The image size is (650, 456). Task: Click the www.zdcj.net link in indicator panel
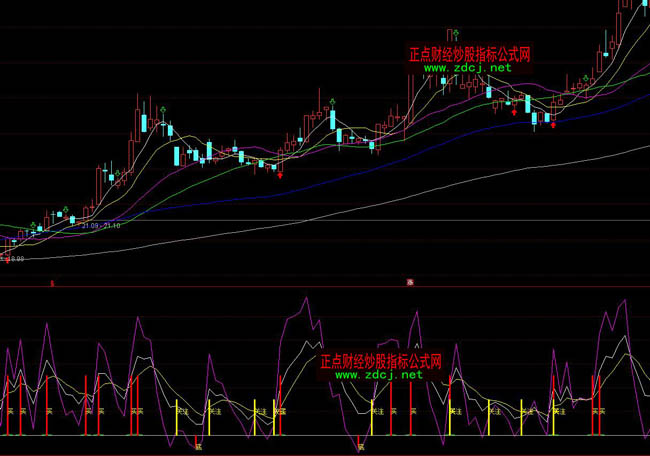click(379, 376)
